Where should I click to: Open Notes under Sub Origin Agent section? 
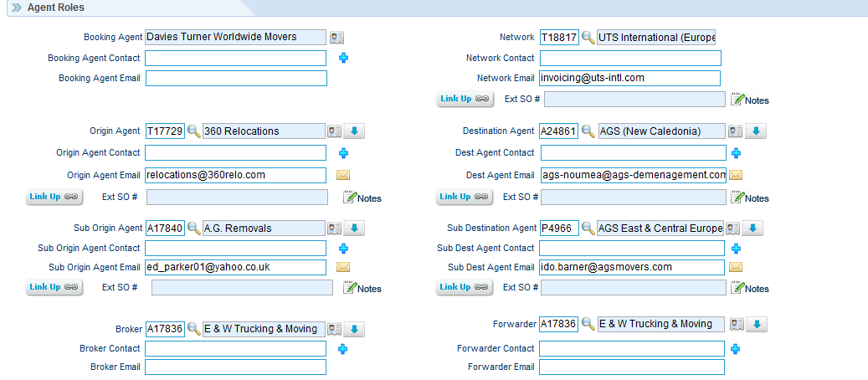[x=362, y=287]
